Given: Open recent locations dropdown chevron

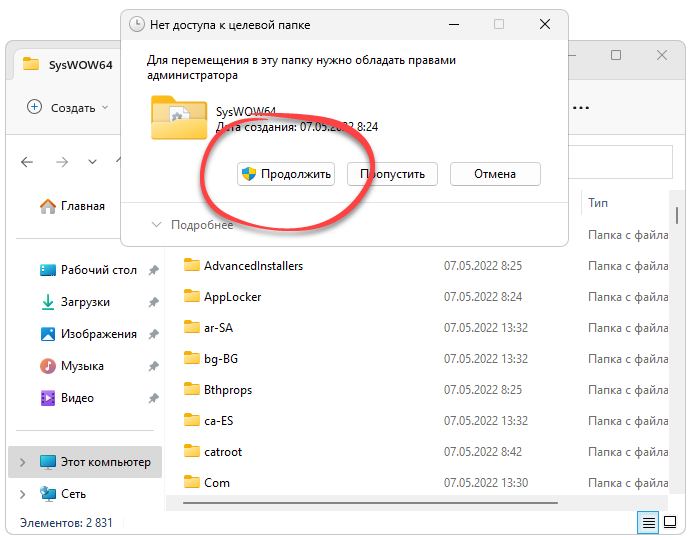Looking at the screenshot, I should click(92, 162).
